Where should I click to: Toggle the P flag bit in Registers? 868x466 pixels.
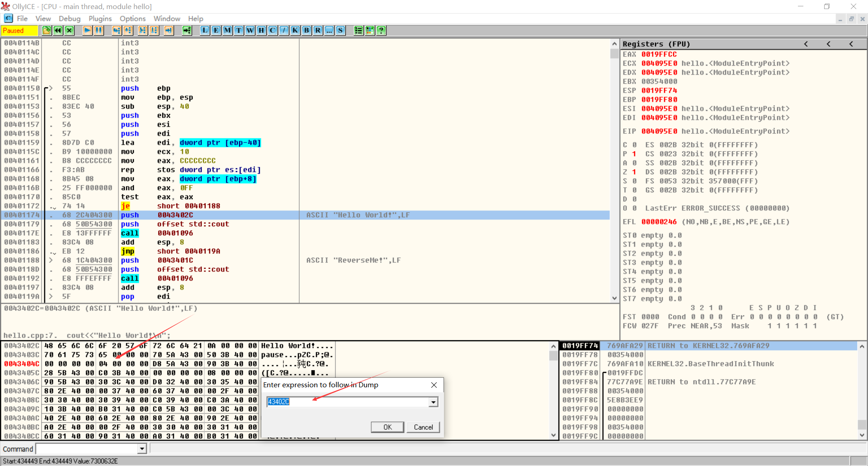pos(634,154)
